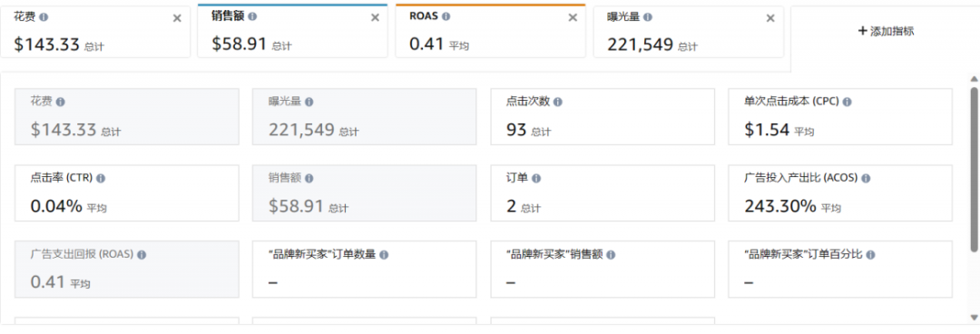
Task: Click info icon on the 销售额 grid card
Action: point(309,178)
